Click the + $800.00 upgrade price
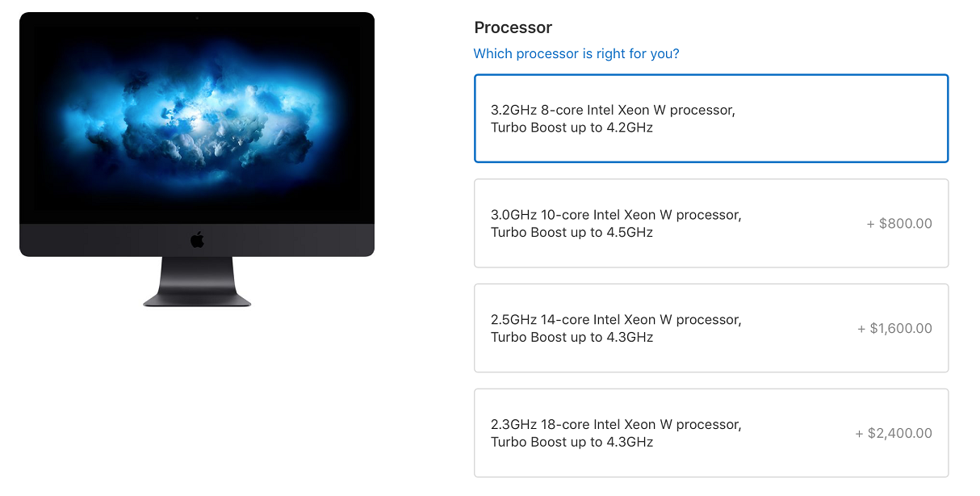 click(899, 224)
